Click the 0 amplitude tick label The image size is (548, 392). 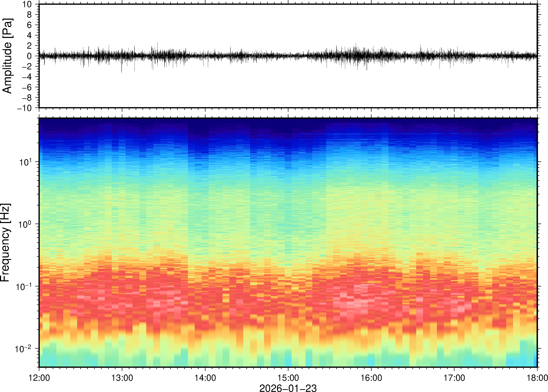29,56
